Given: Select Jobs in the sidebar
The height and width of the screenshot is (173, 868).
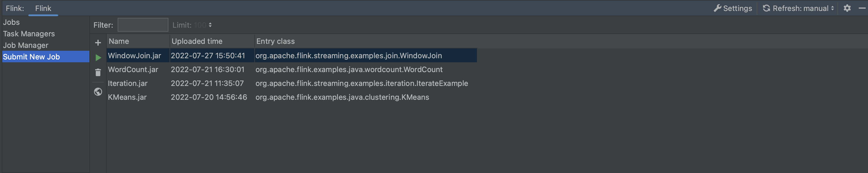Looking at the screenshot, I should click(x=11, y=22).
